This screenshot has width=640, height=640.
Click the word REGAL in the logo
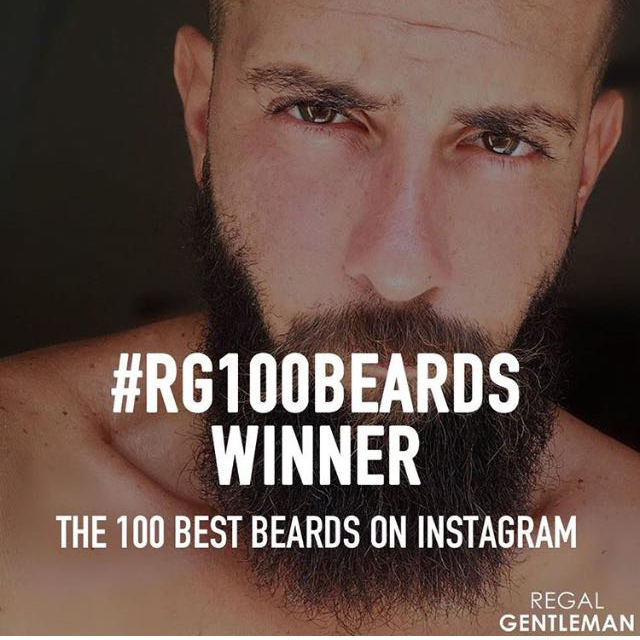(566, 601)
